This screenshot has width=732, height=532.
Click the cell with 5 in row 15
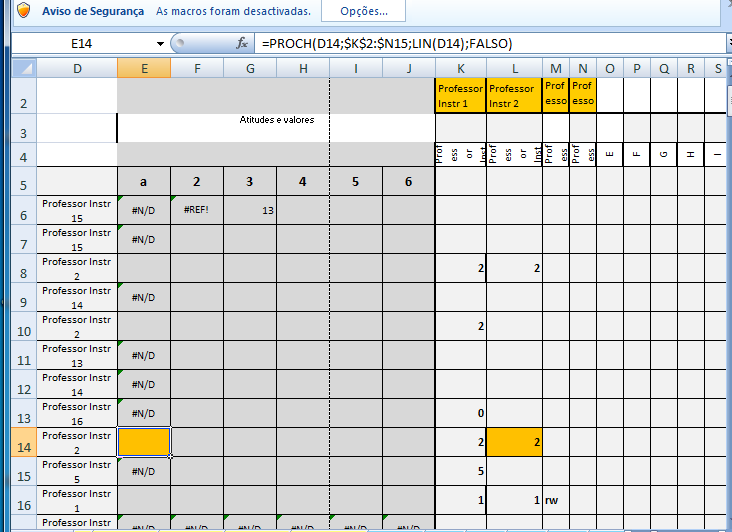click(460, 471)
